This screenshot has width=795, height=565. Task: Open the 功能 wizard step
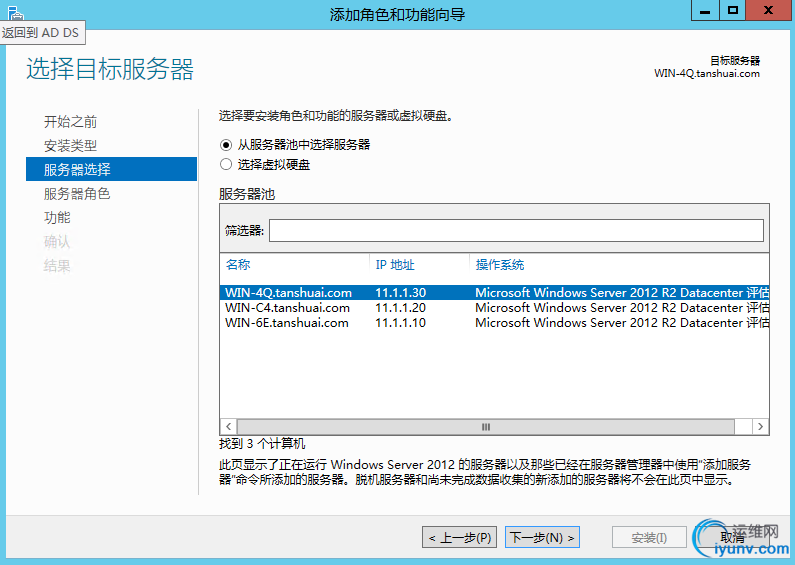pos(57,218)
